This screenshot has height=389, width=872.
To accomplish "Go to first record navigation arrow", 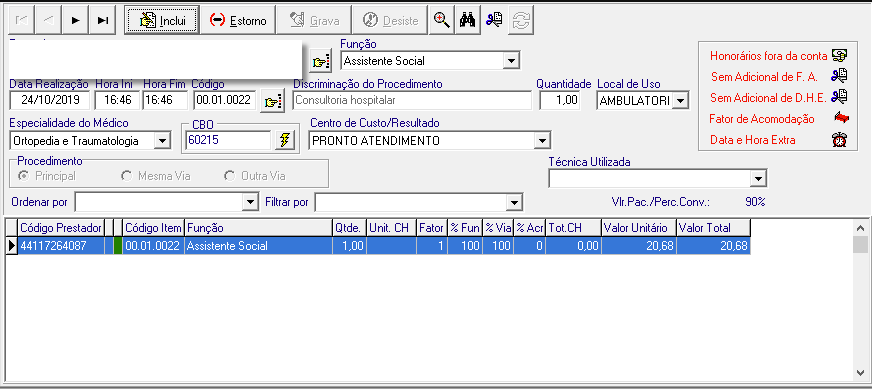I will coord(22,21).
